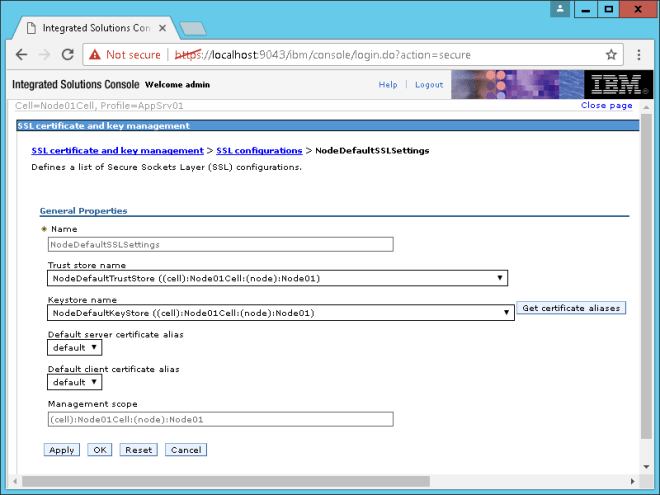Open Default server certificate alias dropdown

(x=75, y=347)
